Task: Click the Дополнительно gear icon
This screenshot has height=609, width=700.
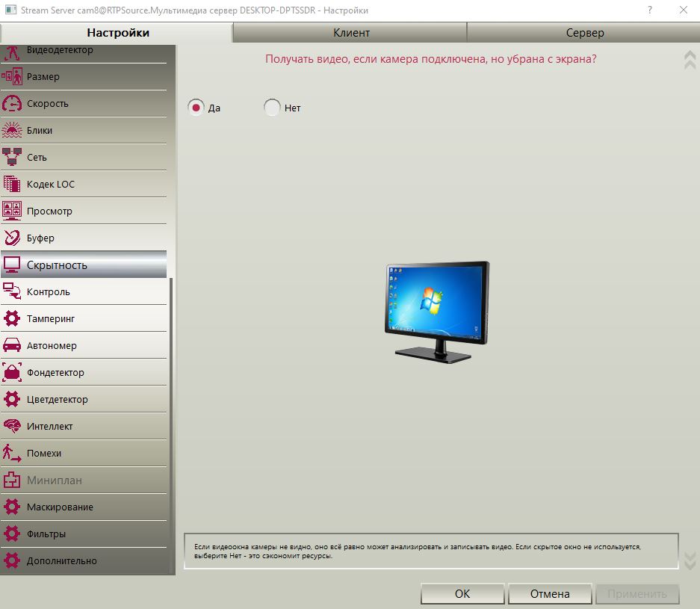Action: click(x=12, y=560)
